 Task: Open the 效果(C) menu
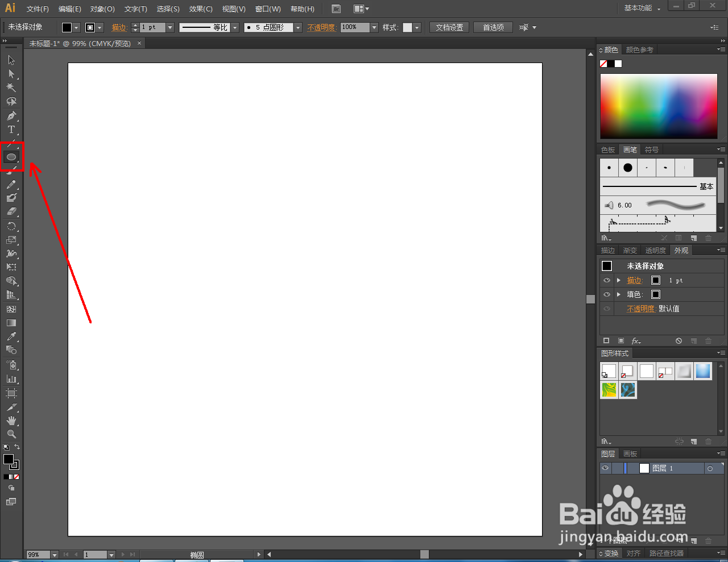(x=201, y=9)
